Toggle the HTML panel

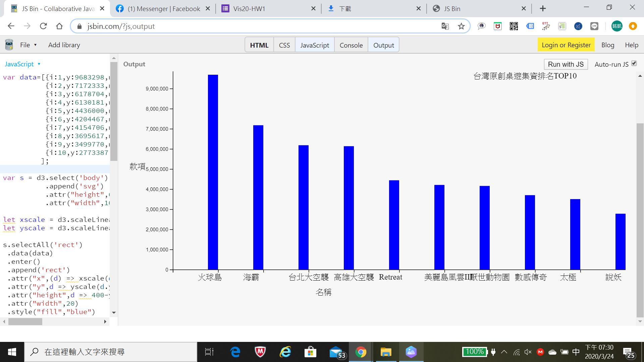point(259,45)
